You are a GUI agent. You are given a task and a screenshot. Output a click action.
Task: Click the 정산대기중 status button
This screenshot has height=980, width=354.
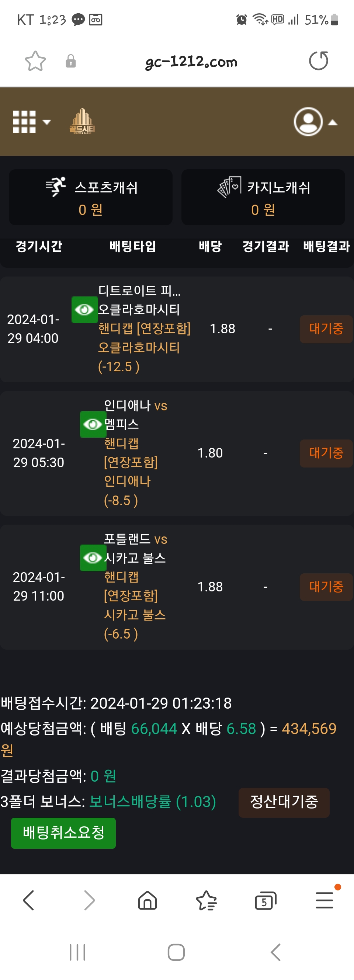[x=284, y=802]
